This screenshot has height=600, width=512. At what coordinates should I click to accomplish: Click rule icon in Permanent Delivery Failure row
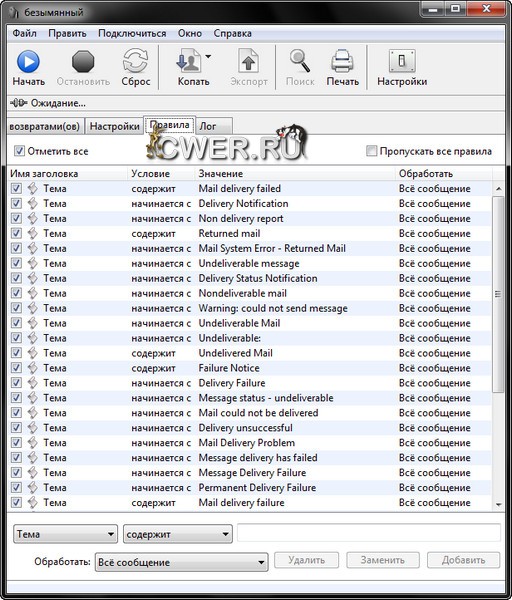pyautogui.click(x=33, y=488)
